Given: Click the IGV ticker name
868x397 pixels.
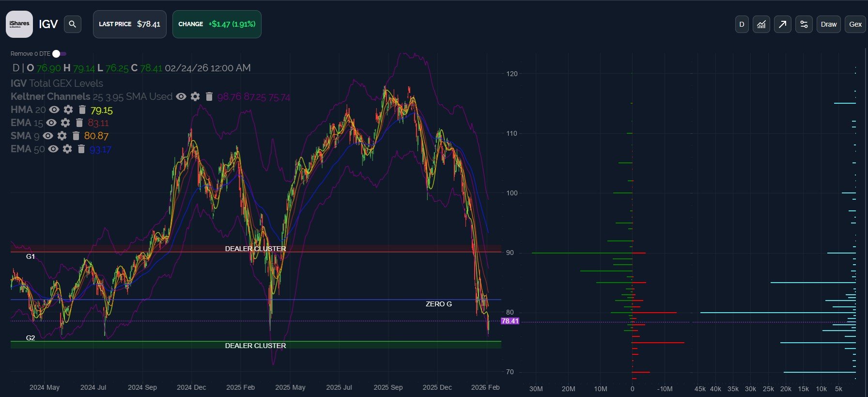Looking at the screenshot, I should point(48,24).
